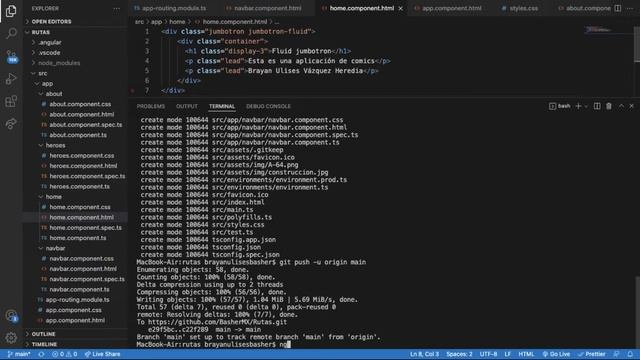Open the feedback icon in status bar
Viewport: 640px width, 360px height.
[x=616, y=354]
